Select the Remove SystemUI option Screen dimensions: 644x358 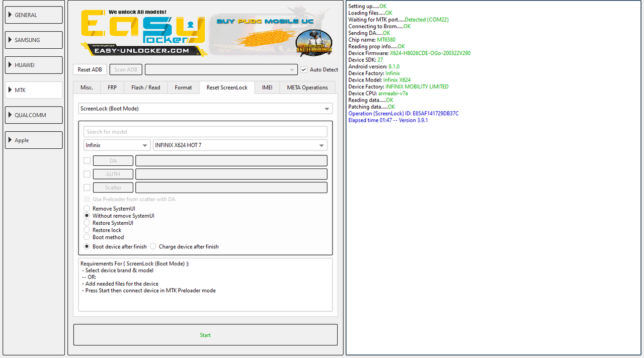click(87, 209)
